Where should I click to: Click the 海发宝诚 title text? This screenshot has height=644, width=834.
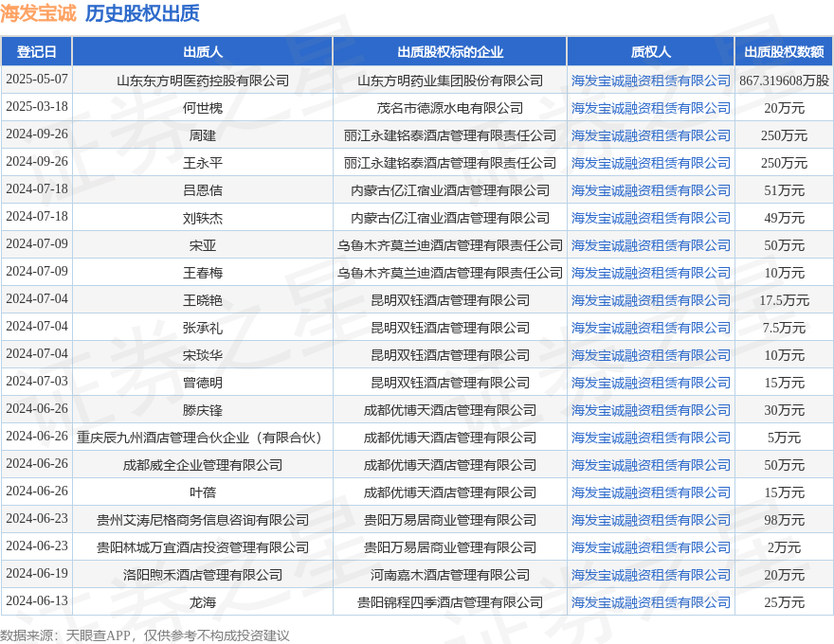click(x=38, y=13)
